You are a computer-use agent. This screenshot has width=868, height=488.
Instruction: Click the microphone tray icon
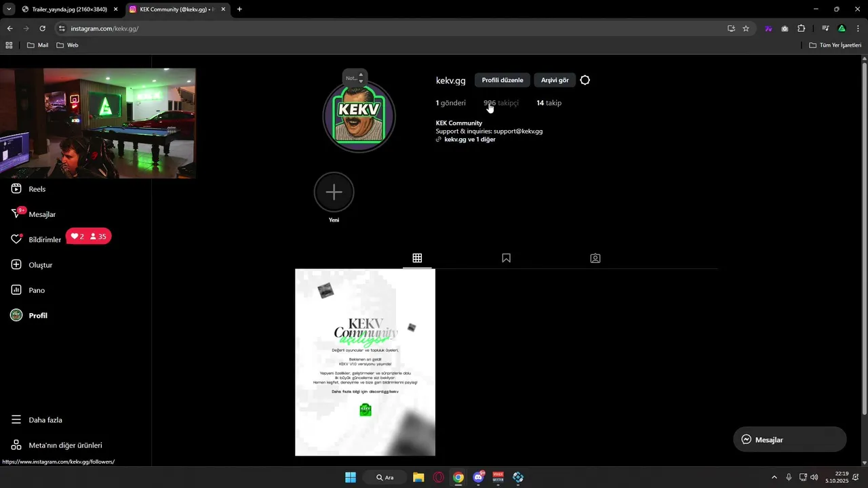click(789, 477)
